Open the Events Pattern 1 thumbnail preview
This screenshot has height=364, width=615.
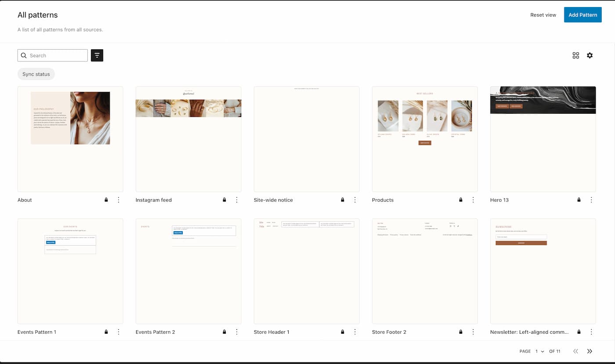(x=70, y=271)
